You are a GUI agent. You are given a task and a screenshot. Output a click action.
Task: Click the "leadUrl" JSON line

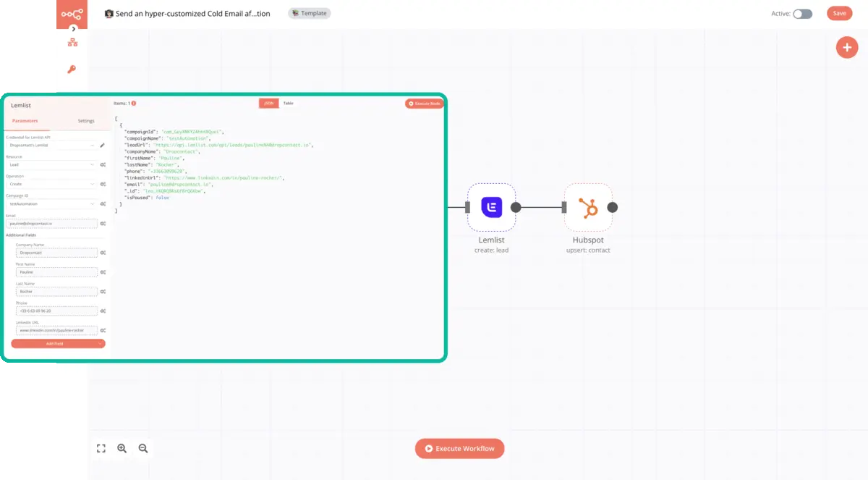point(218,145)
